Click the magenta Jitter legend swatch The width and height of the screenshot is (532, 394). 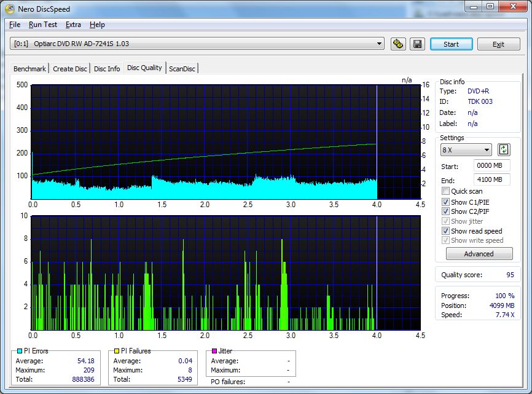[x=214, y=351]
